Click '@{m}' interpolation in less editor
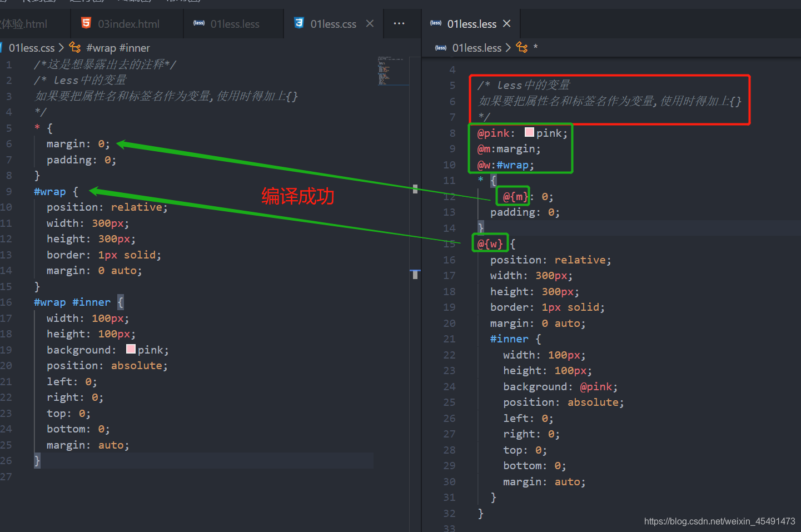The height and width of the screenshot is (532, 801). point(515,197)
